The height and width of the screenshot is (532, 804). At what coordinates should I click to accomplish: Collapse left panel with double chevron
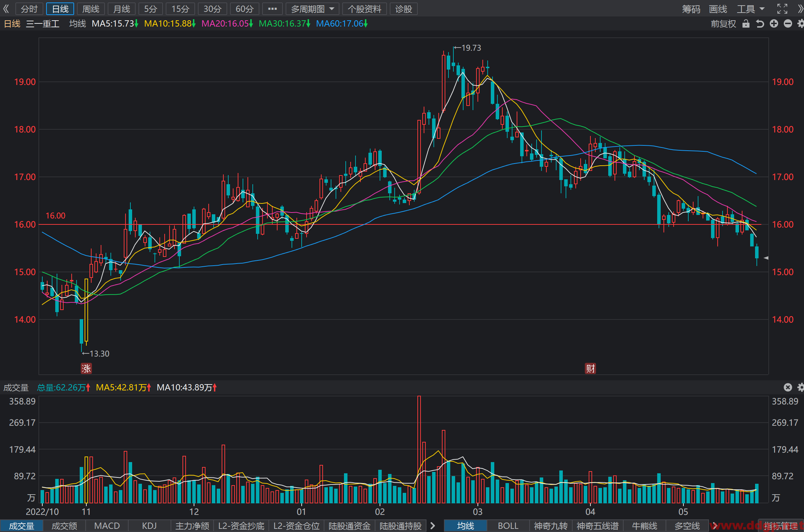[6, 9]
